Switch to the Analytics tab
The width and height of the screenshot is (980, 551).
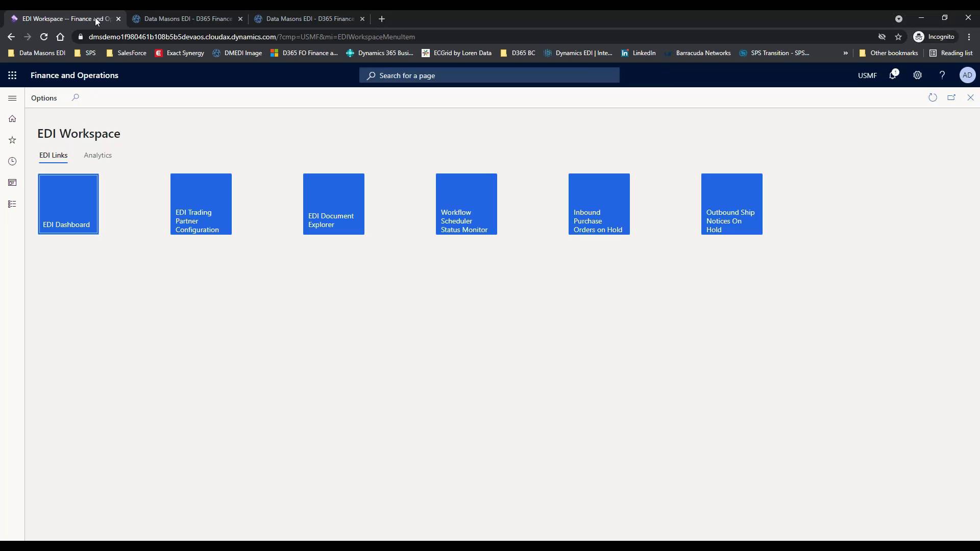[97, 155]
